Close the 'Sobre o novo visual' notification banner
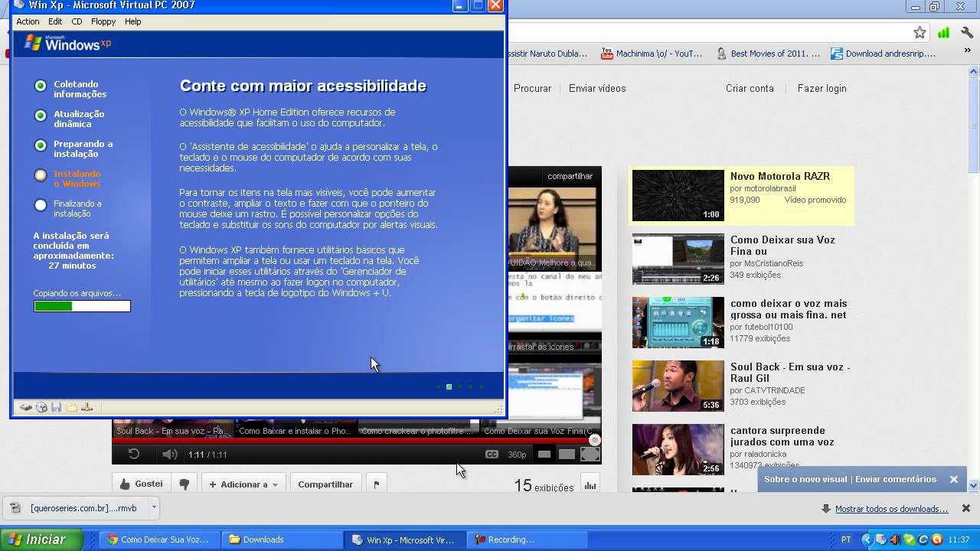 (953, 479)
